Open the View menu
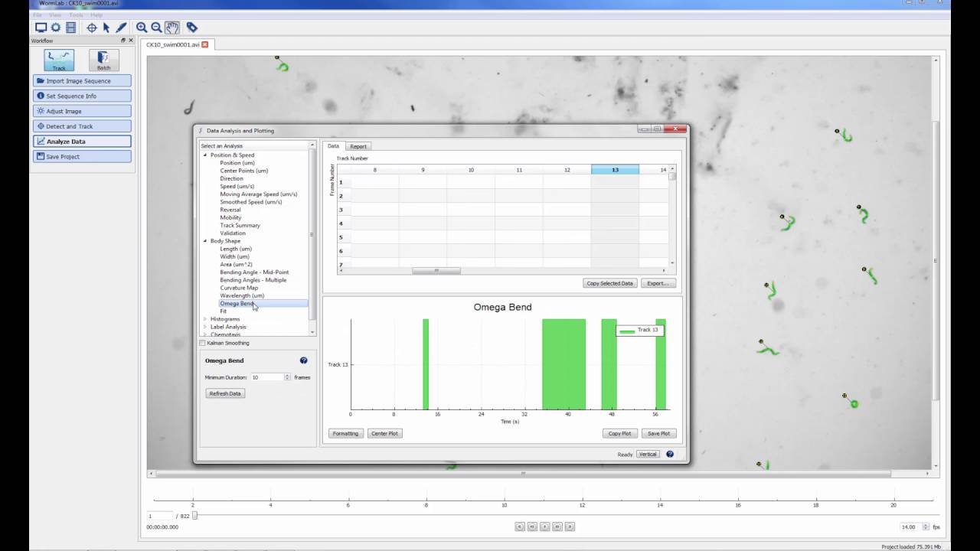The image size is (980, 551). [x=55, y=15]
